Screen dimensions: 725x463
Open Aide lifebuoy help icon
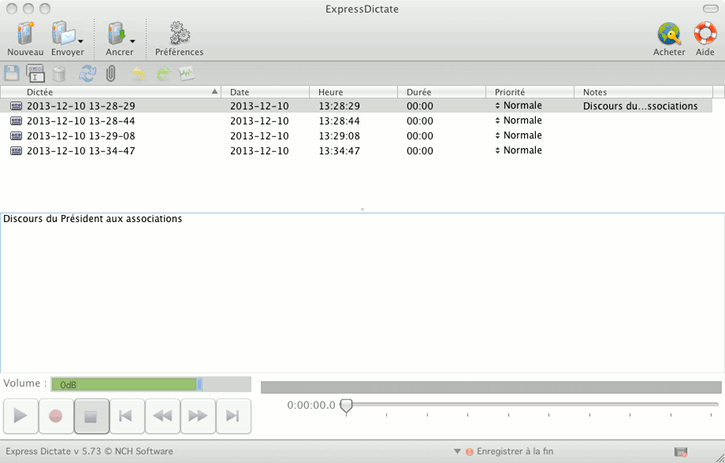(x=705, y=33)
